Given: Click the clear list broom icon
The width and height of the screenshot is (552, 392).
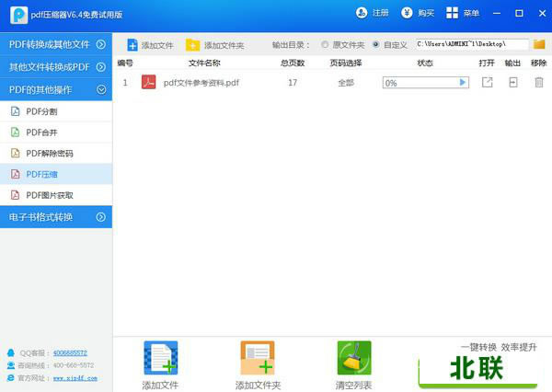Looking at the screenshot, I should (354, 357).
